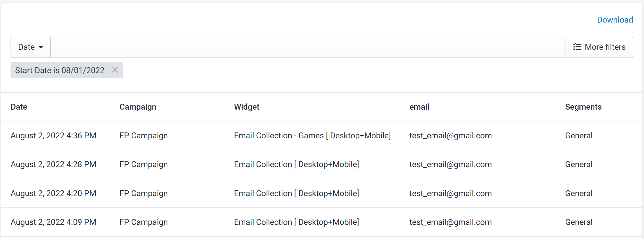Click the Download link
The height and width of the screenshot is (239, 644).
615,20
